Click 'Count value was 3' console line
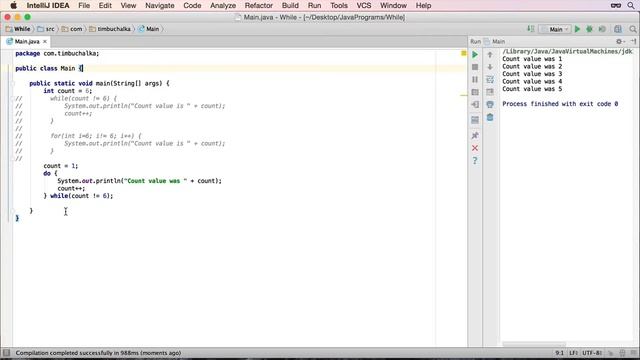 pyautogui.click(x=532, y=74)
